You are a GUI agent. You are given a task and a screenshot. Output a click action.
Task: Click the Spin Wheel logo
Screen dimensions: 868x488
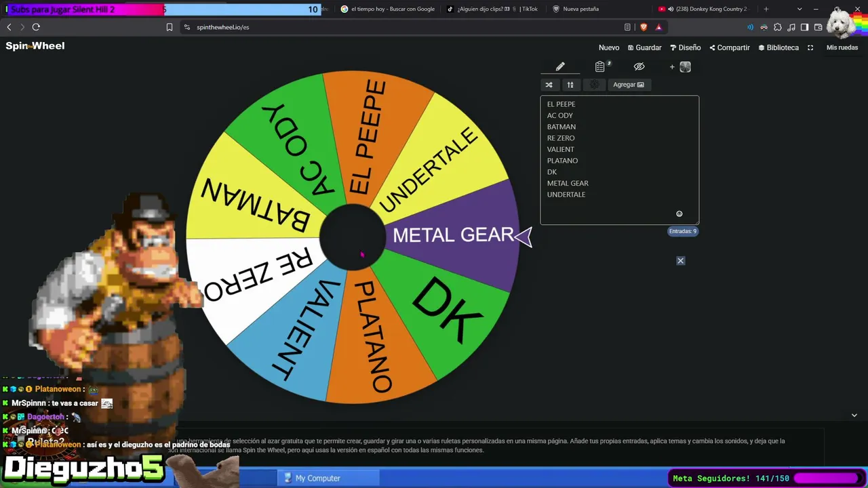click(35, 46)
